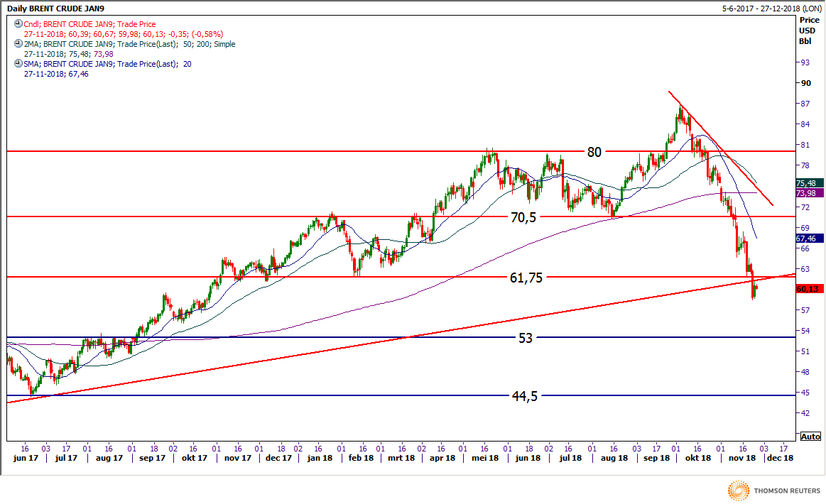This screenshot has height=504, width=826.
Task: Click the 'mrt 18' month label
Action: point(401,458)
